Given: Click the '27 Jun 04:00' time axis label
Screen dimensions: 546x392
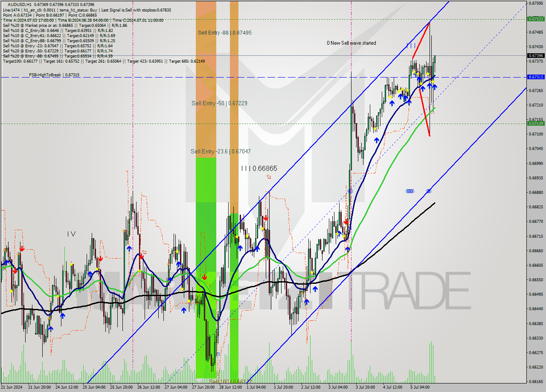Looking at the screenshot, I should point(176,387).
